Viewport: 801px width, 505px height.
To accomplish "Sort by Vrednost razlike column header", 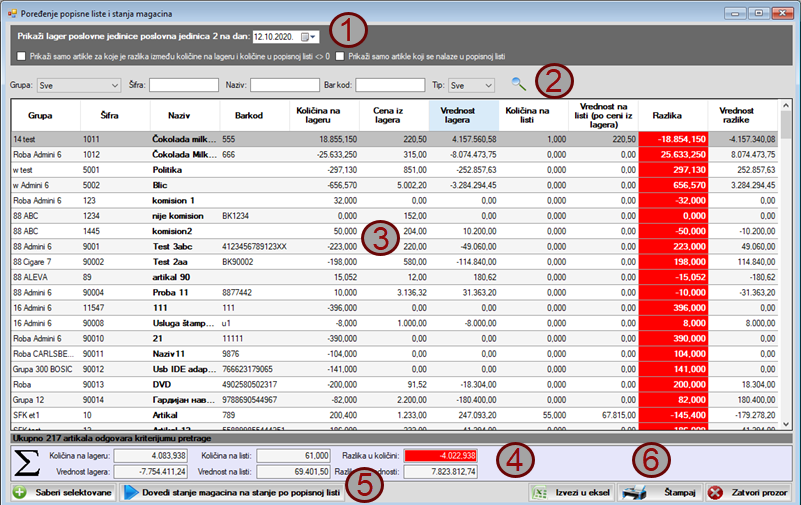I will tap(743, 115).
